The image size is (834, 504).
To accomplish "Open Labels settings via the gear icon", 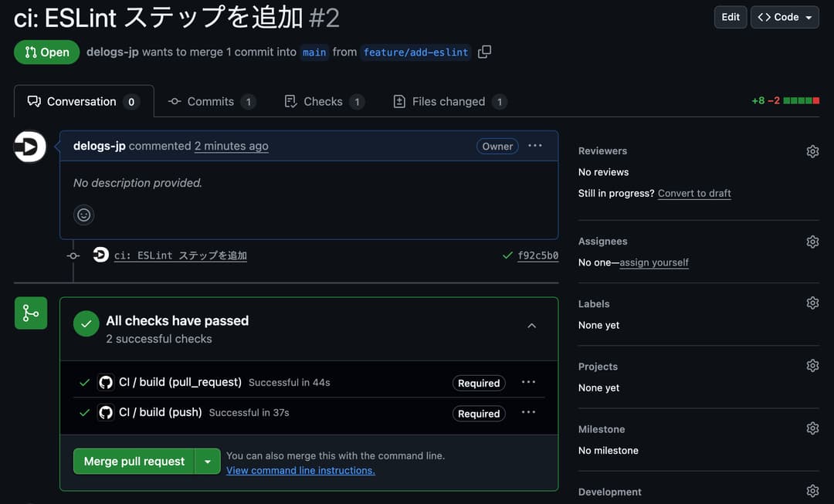I will 812,303.
